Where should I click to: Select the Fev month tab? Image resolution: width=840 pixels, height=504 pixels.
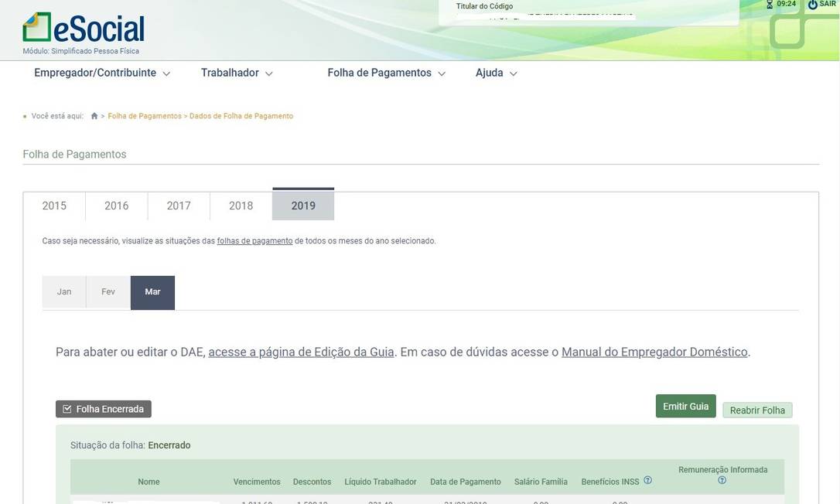108,292
